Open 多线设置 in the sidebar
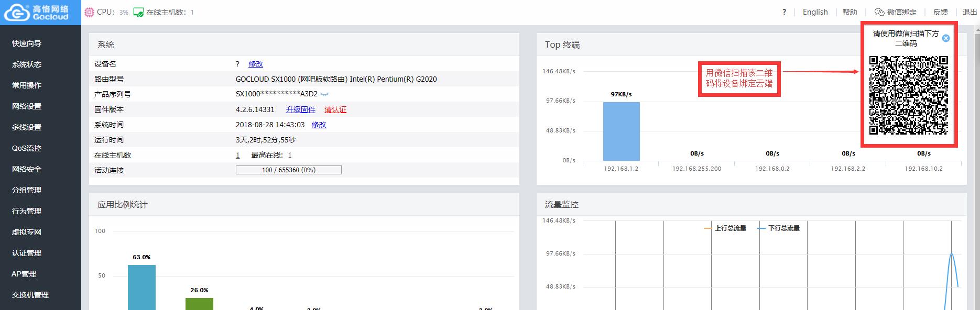 [x=27, y=127]
